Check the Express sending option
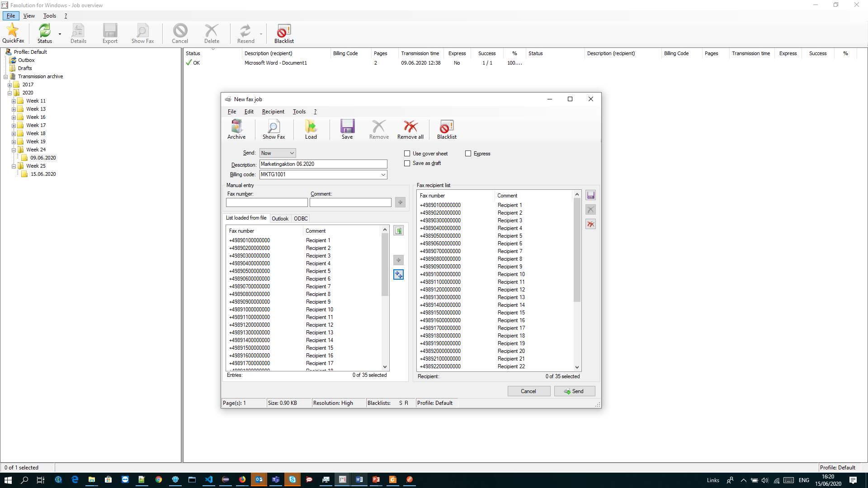The width and height of the screenshot is (868, 488). pos(468,153)
